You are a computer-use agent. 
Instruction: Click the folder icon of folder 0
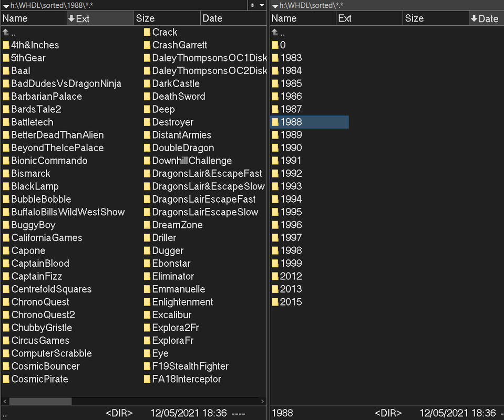275,45
